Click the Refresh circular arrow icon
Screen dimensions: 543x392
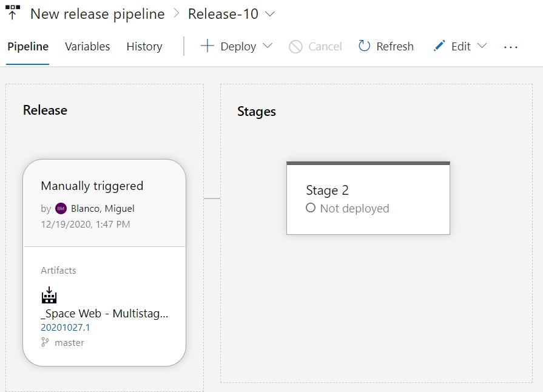pyautogui.click(x=364, y=46)
